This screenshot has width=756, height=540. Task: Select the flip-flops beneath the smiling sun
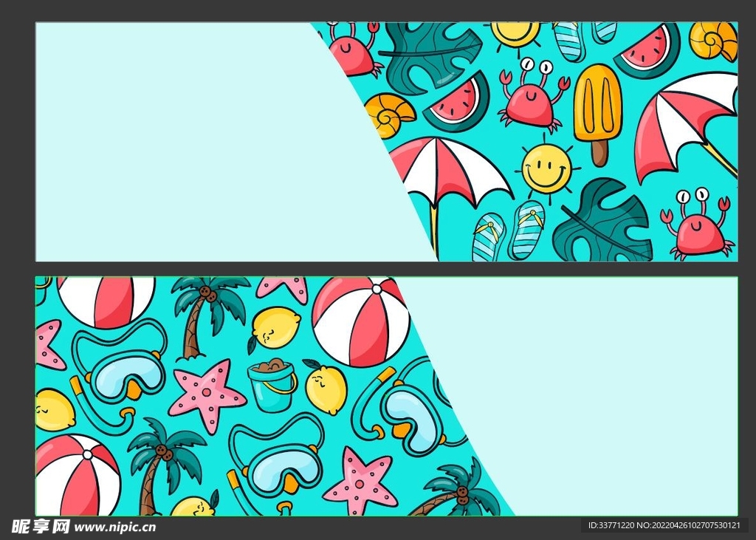pos(509,232)
